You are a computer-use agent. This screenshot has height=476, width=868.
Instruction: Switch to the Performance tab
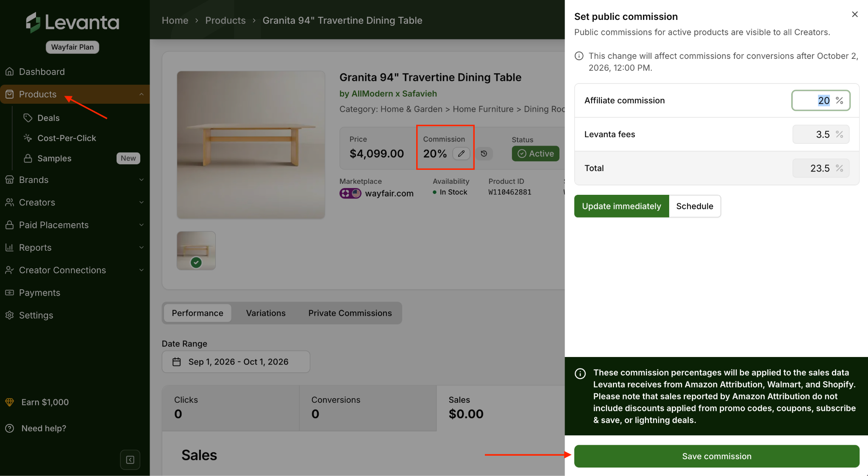(198, 313)
